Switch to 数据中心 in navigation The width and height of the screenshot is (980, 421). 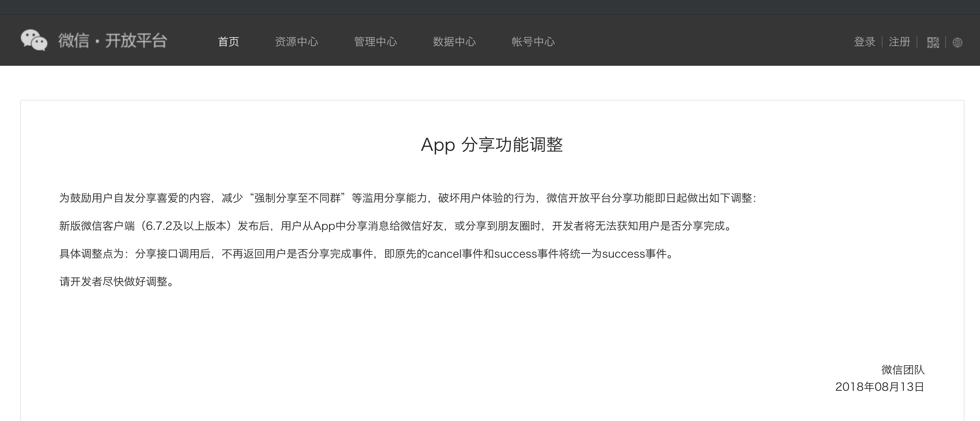(x=454, y=42)
